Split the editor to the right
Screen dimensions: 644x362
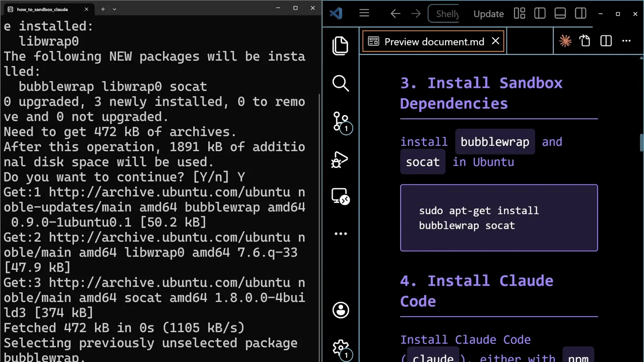606,41
